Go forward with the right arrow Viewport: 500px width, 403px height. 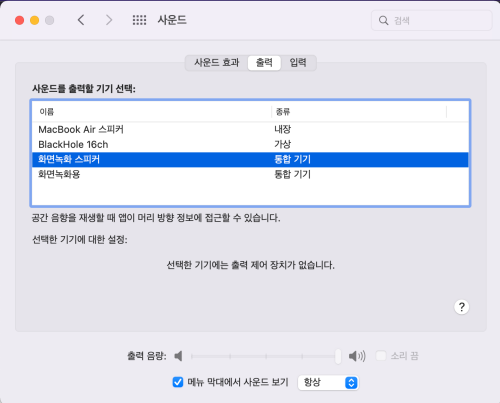coord(109,20)
